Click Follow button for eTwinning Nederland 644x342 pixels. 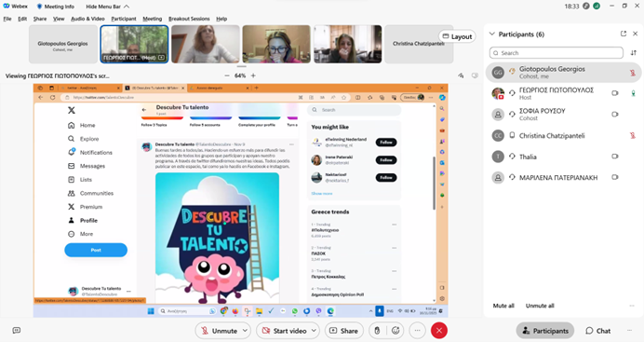[x=386, y=143]
